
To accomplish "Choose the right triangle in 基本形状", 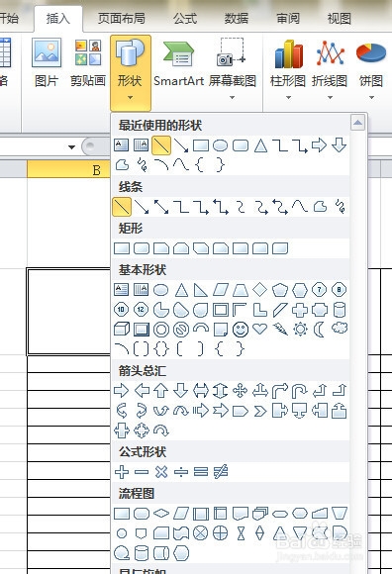I will (201, 290).
